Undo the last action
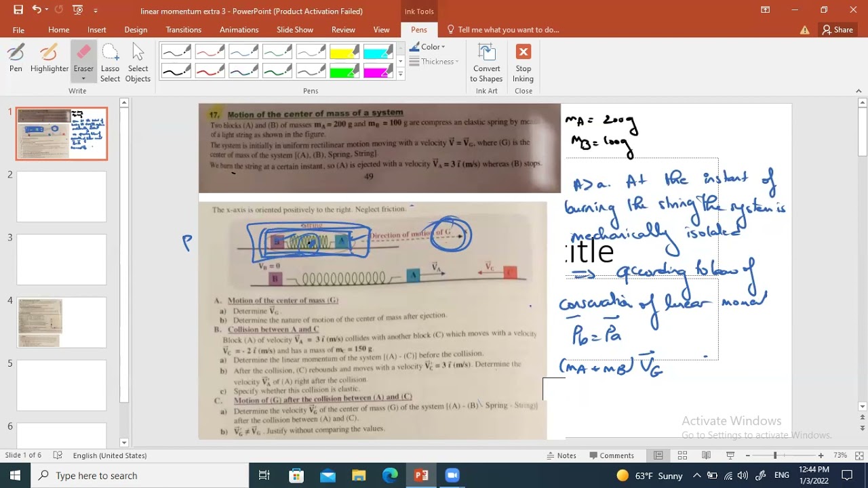Image resolution: width=868 pixels, height=488 pixels. click(37, 10)
